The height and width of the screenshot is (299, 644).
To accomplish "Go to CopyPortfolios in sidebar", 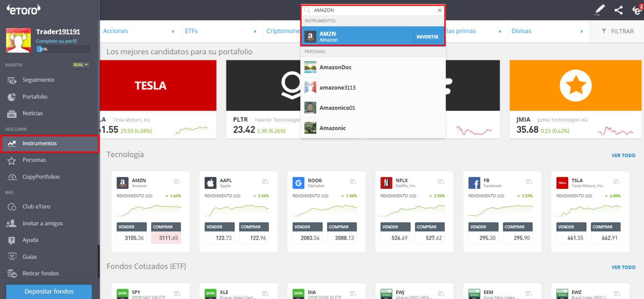I will click(x=41, y=177).
